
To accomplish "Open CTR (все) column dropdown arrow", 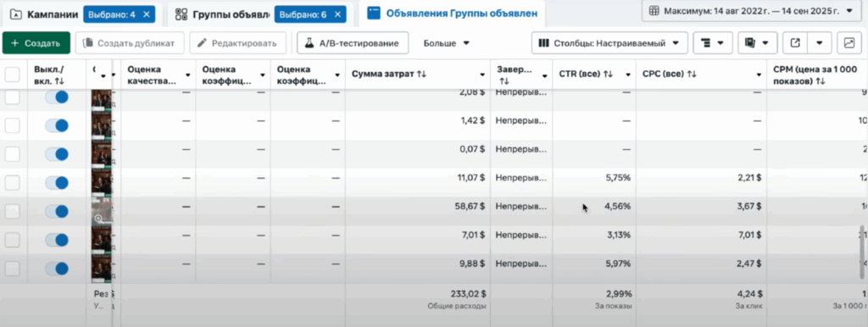I will [x=628, y=75].
